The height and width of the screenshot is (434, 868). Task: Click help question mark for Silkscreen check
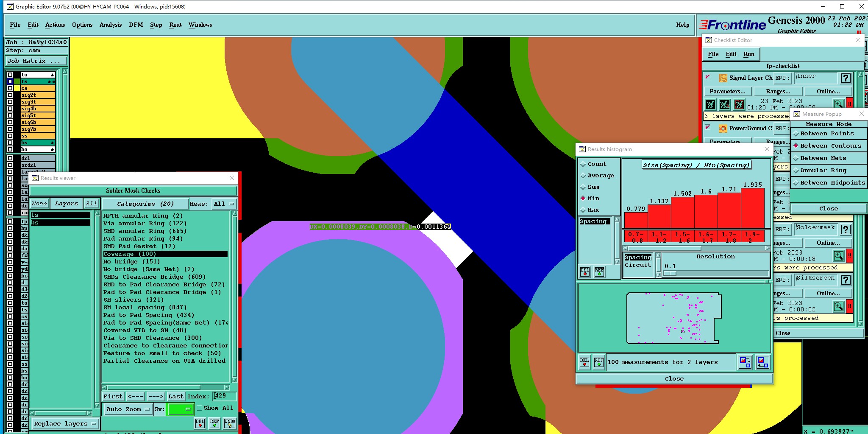846,280
